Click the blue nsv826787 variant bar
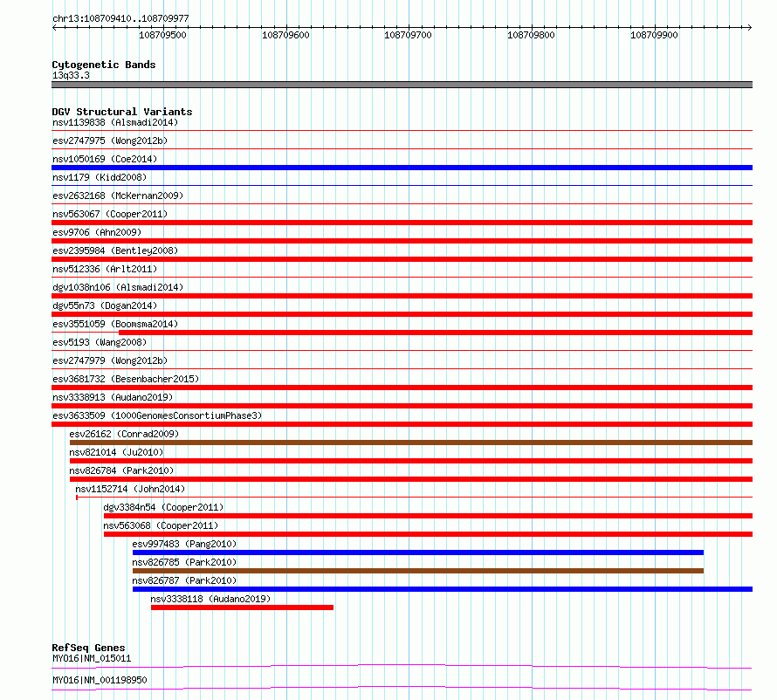The height and width of the screenshot is (700, 777). (443, 589)
